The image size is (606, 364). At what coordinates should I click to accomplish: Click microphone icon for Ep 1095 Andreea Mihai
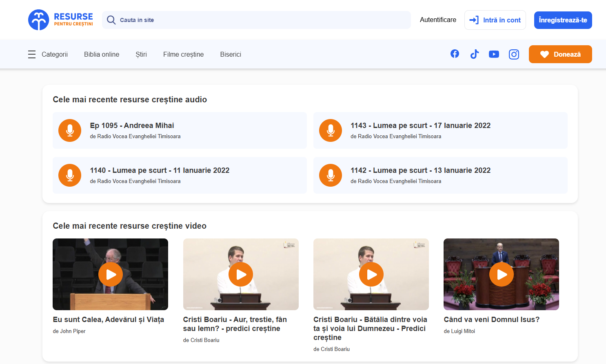[x=70, y=130]
